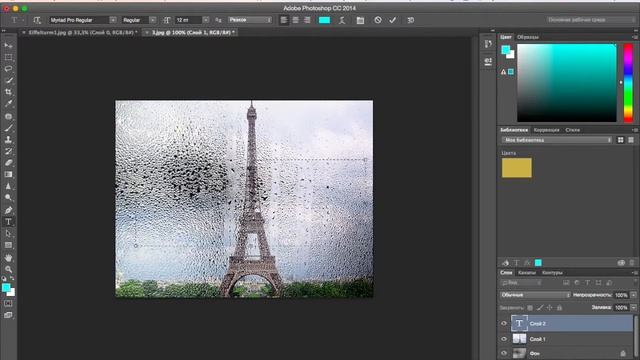Click the text color swatch in options bar
The width and height of the screenshot is (640, 360).
coord(324,20)
